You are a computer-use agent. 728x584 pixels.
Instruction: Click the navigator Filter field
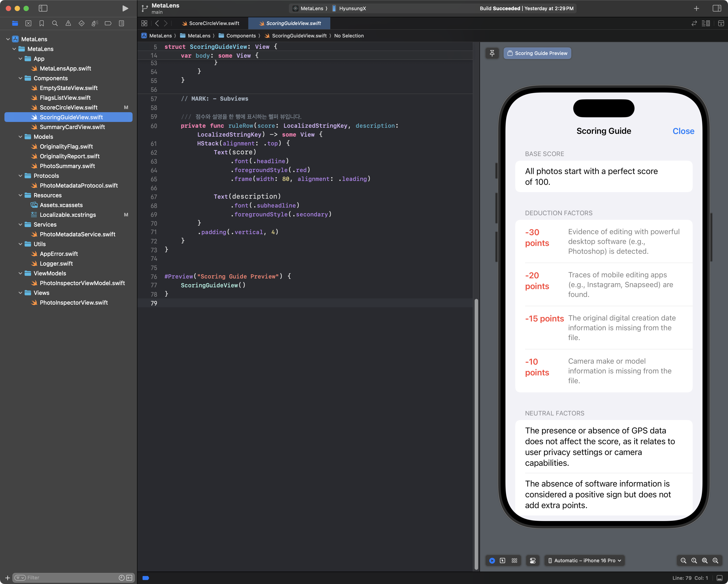click(71, 578)
